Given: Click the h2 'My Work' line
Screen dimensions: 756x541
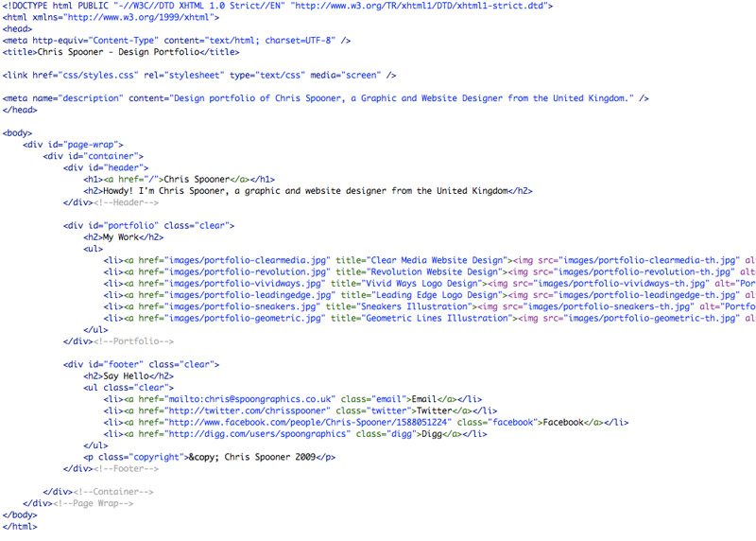Looking at the screenshot, I should pos(124,237).
